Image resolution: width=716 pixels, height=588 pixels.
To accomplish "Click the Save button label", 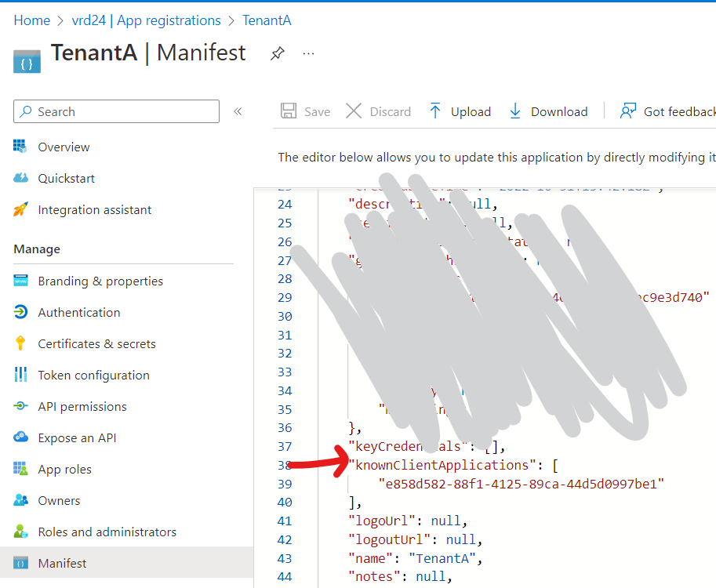I will click(318, 112).
